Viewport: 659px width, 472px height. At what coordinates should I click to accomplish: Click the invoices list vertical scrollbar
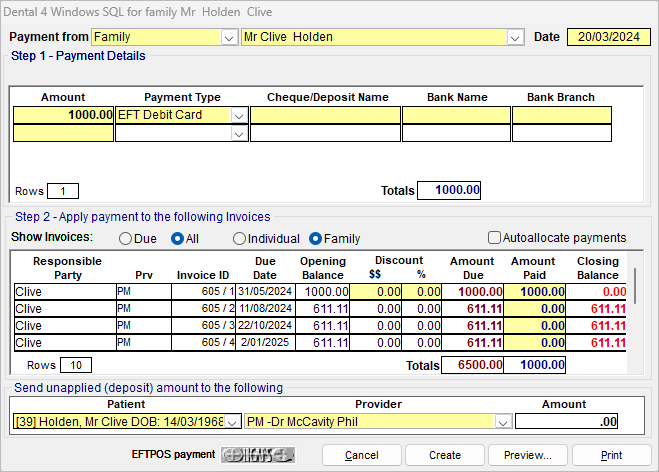point(635,286)
